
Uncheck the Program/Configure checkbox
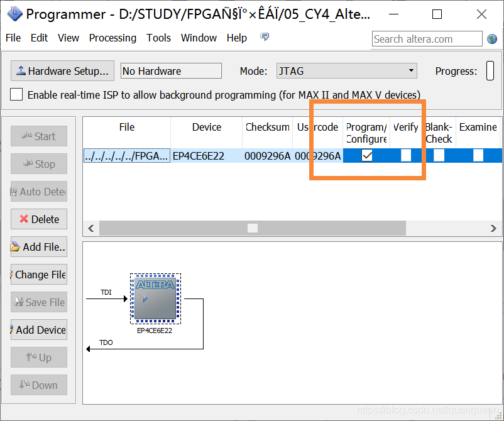[x=367, y=156]
